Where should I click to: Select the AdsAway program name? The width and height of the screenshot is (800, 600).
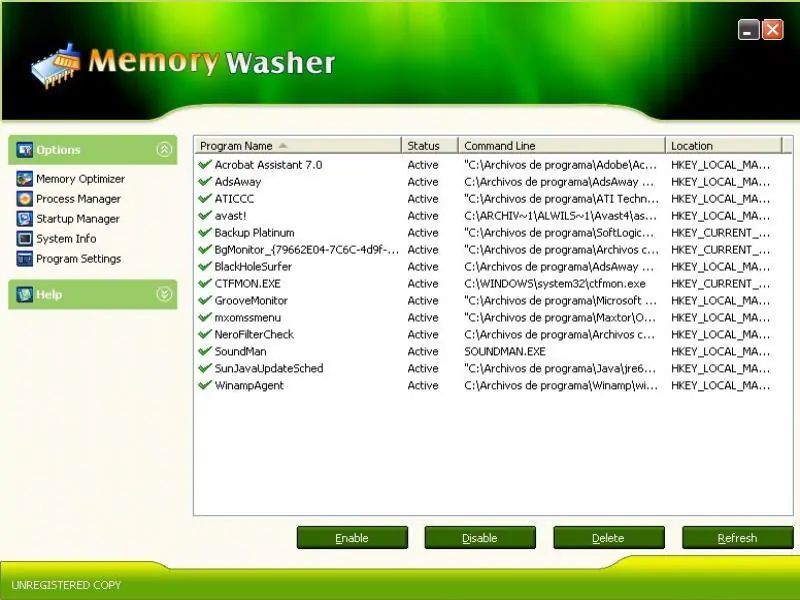click(x=238, y=182)
